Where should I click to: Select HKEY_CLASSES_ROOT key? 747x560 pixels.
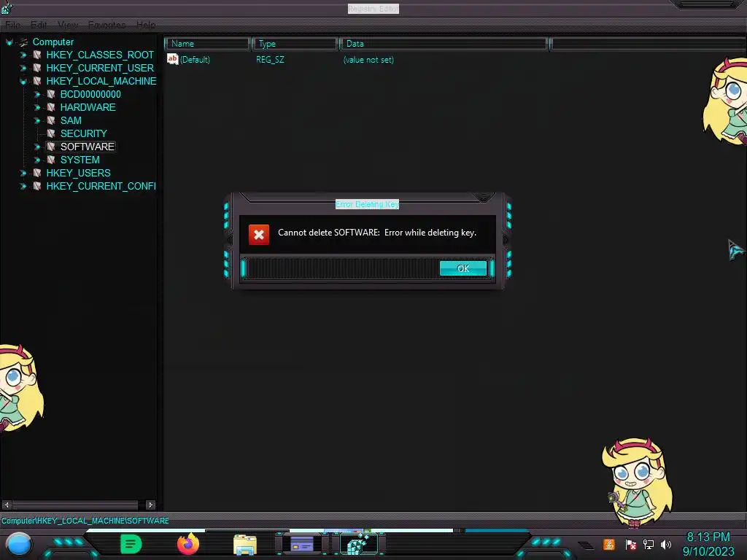tap(100, 55)
